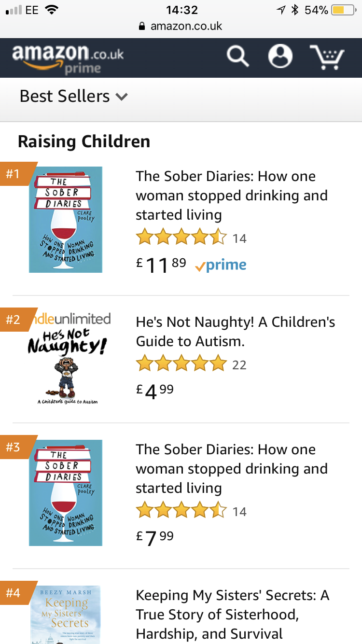Open He's Not Naughty! title link
362x644 pixels.
(236, 332)
